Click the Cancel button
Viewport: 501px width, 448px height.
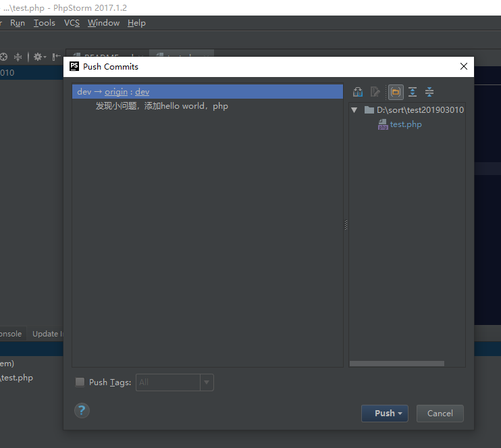(440, 414)
